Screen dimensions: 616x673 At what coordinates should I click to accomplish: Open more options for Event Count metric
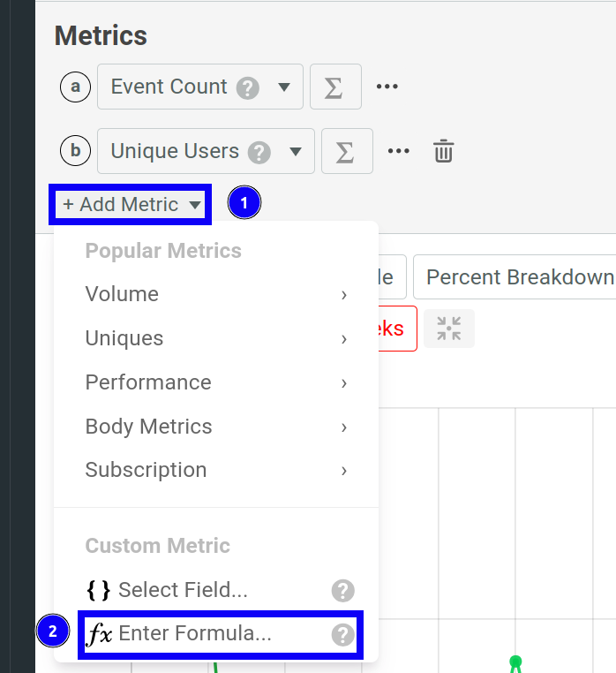tap(387, 87)
